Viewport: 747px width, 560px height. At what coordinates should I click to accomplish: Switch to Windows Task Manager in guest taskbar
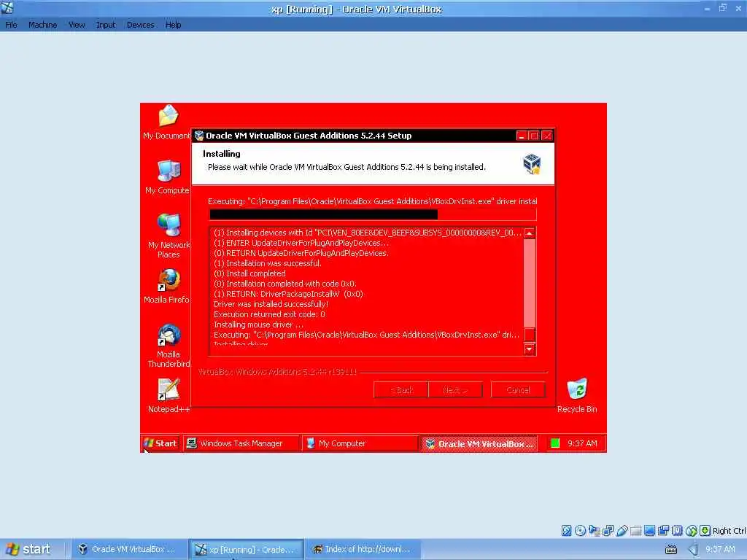click(x=241, y=443)
